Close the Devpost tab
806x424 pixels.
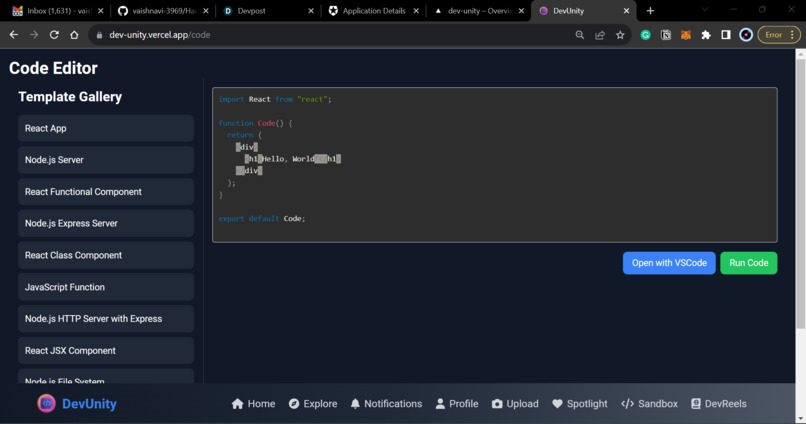click(310, 11)
